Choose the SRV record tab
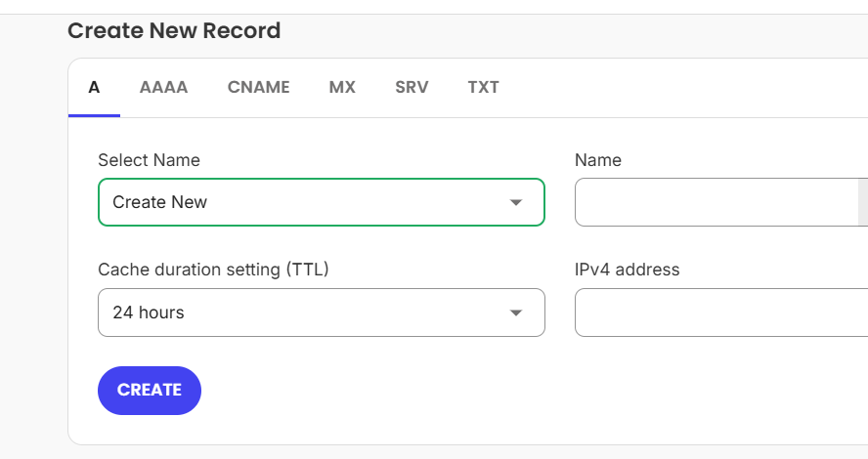 [x=412, y=87]
